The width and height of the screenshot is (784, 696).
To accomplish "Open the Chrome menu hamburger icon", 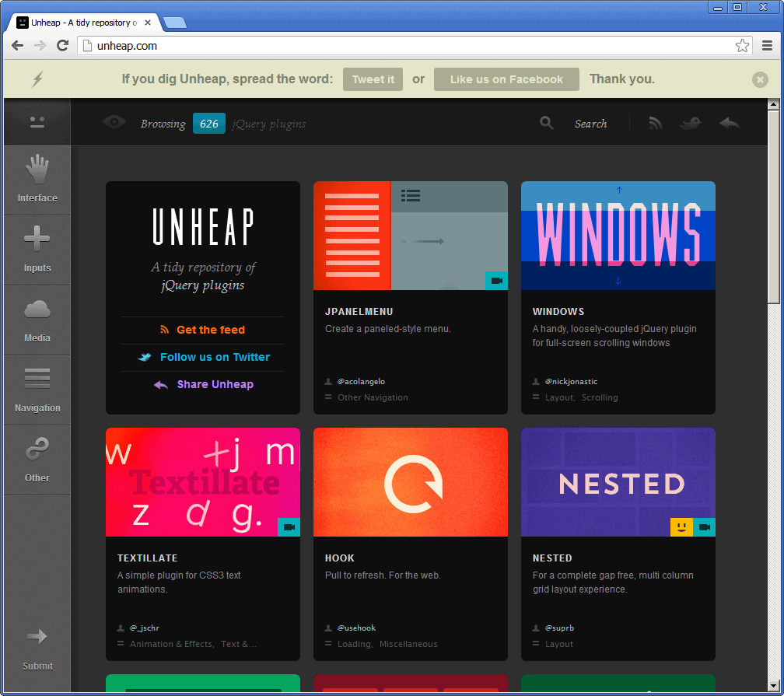I will pyautogui.click(x=768, y=46).
